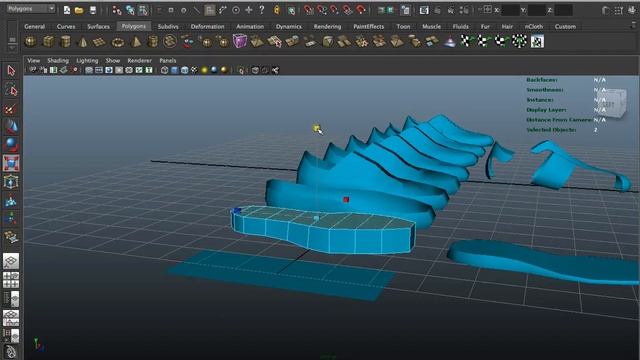Switch to single perspective view layout
This screenshot has width=640, height=360.
click(11, 261)
